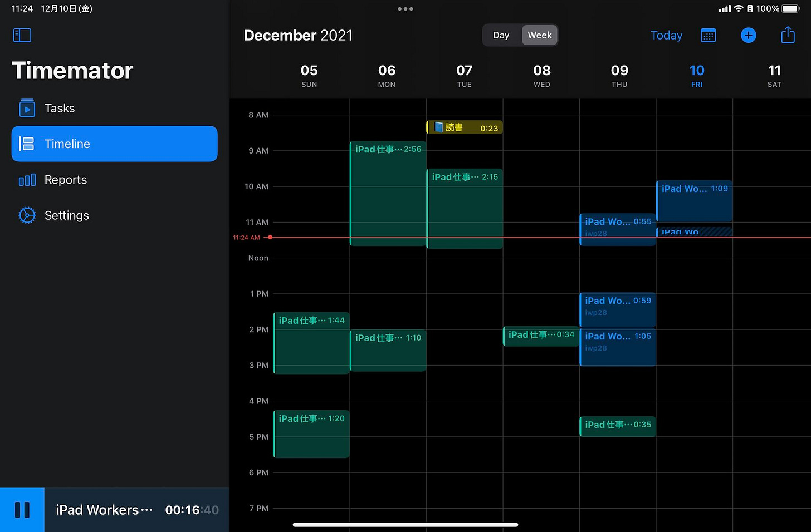Open Sunday's iPad仕事 1:20 entry
Image resolution: width=811 pixels, height=532 pixels.
[x=311, y=434]
